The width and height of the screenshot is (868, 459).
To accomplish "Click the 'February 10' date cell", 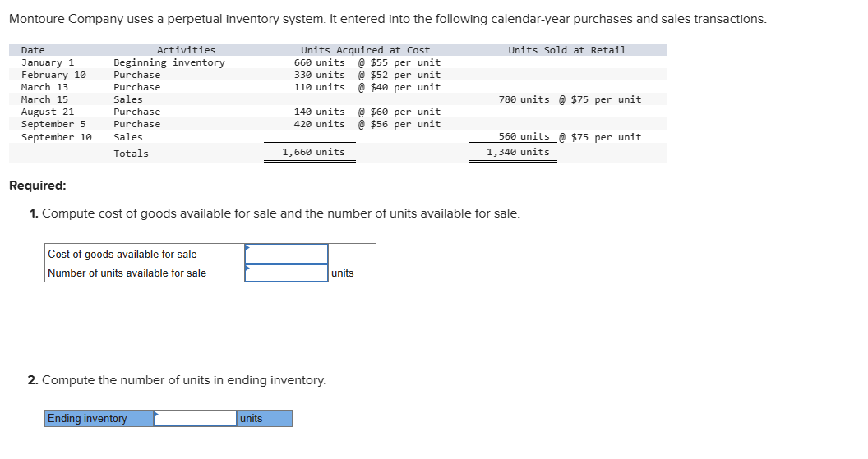I will click(x=53, y=75).
